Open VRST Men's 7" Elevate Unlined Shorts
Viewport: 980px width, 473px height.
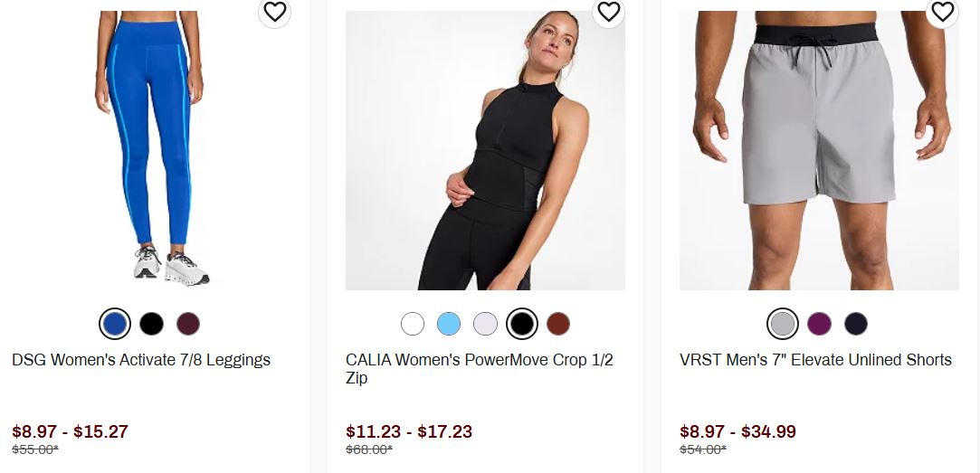point(815,360)
